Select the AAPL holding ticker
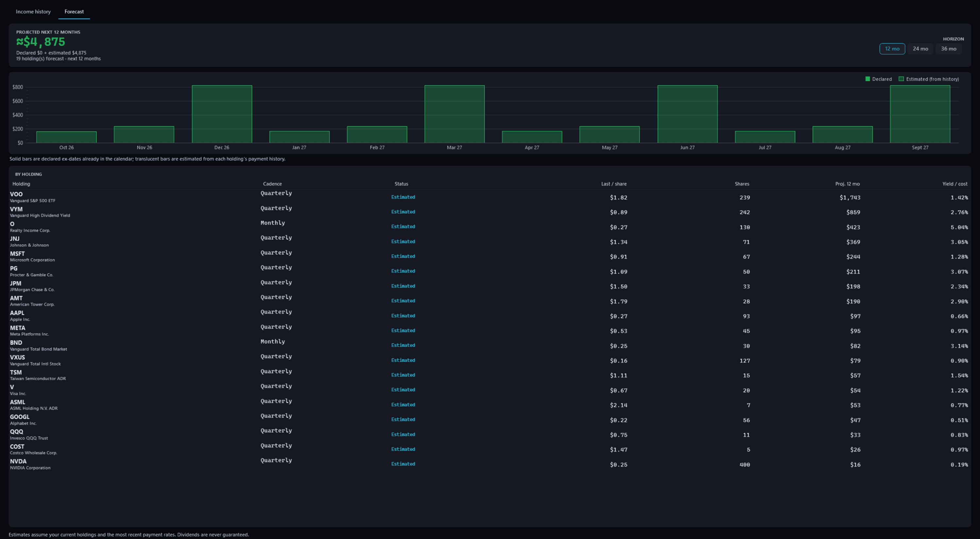 pyautogui.click(x=17, y=313)
